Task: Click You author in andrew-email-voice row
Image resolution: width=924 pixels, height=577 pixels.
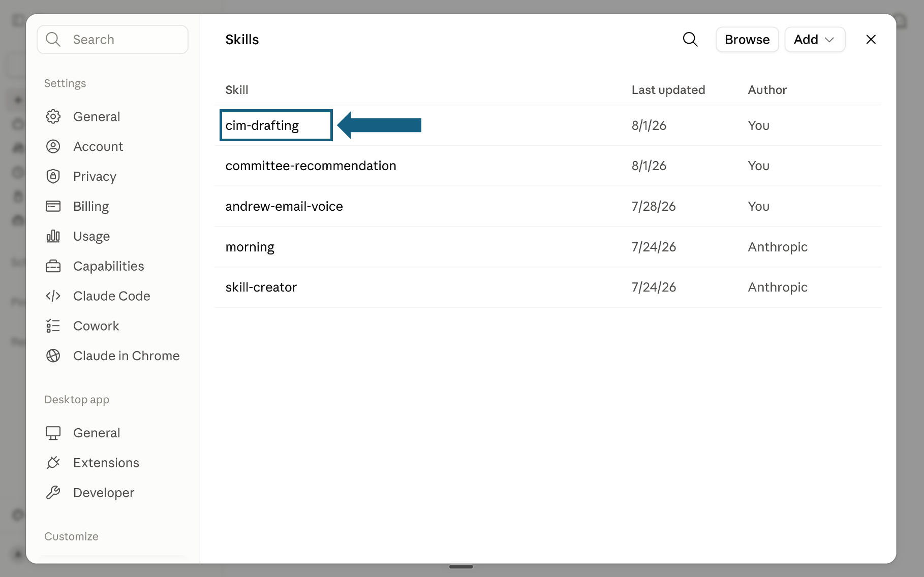Action: click(x=758, y=206)
